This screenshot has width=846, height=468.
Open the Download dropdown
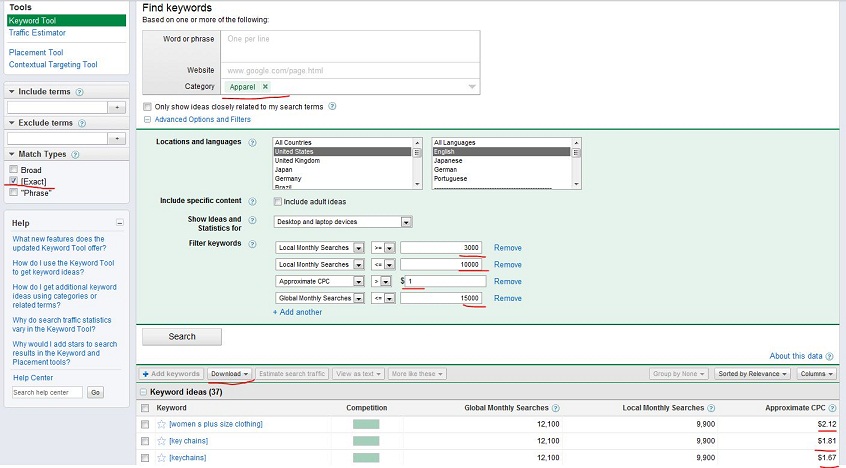[x=230, y=374]
